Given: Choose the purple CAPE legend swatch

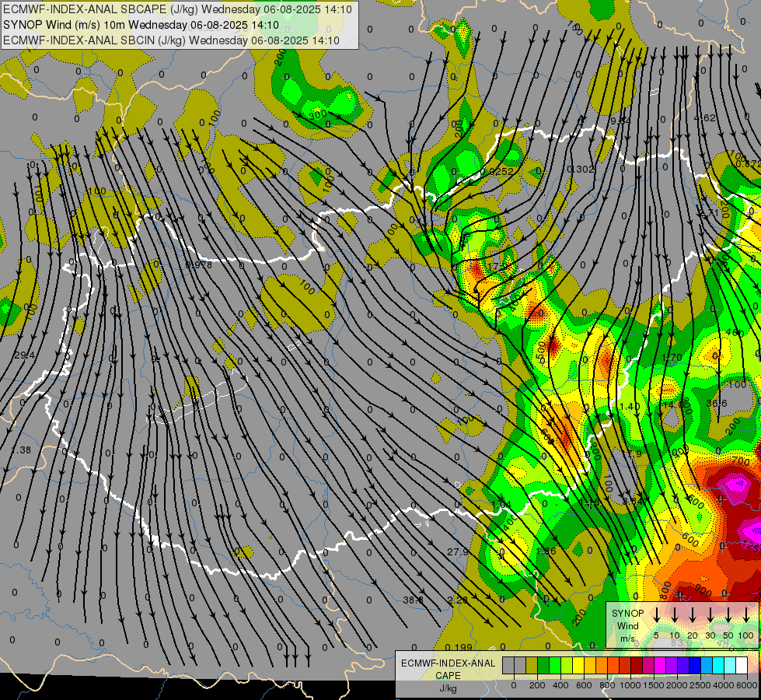Looking at the screenshot, I should 671,666.
